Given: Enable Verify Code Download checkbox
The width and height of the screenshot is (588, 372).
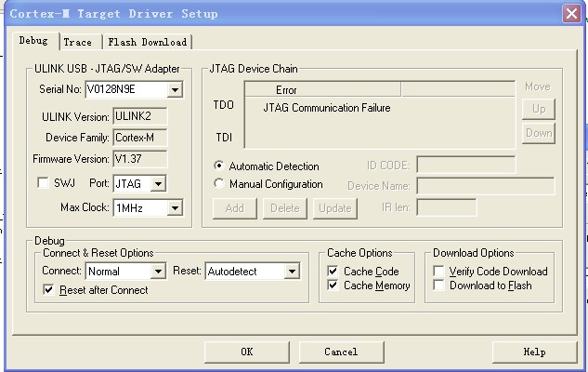Looking at the screenshot, I should (438, 271).
